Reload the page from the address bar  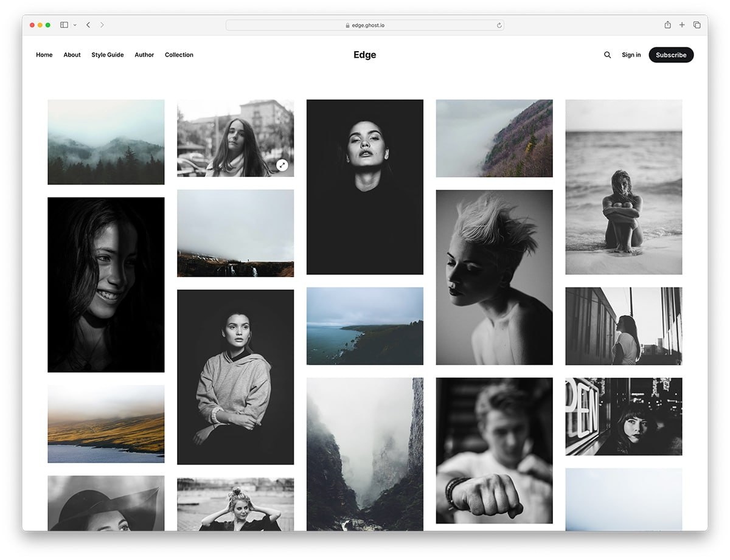coord(499,25)
